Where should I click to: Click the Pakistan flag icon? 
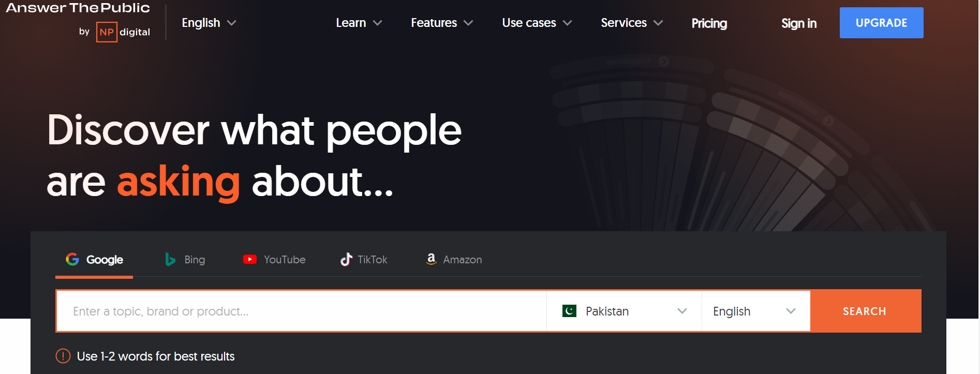[569, 311]
